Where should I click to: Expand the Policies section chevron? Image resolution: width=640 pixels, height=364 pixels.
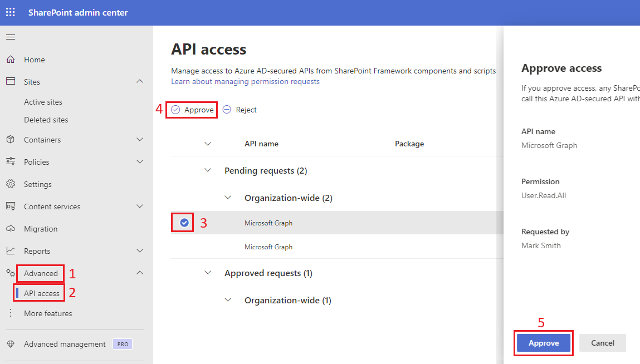tap(140, 162)
